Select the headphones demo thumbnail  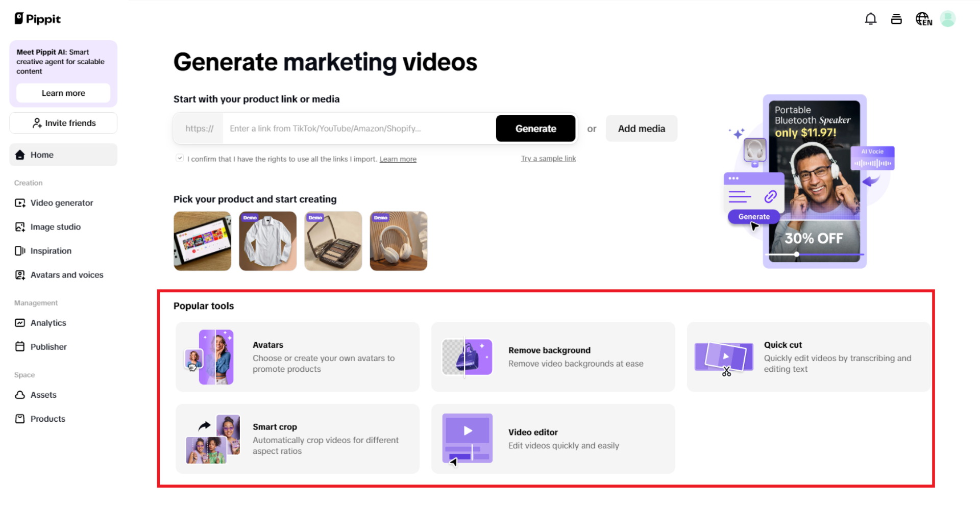[399, 241]
